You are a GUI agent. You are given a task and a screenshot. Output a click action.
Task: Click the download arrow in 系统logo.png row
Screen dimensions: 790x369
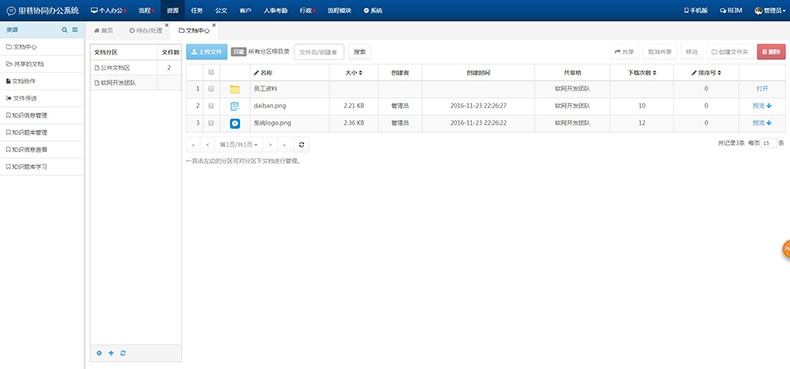click(x=769, y=123)
